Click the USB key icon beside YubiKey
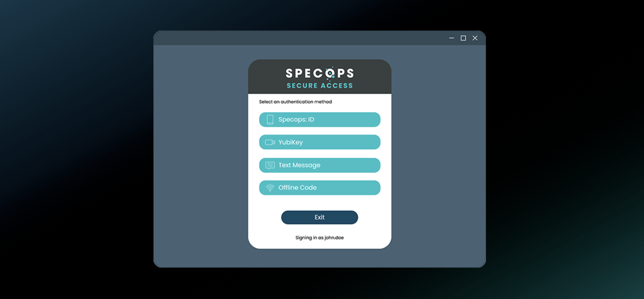The image size is (644, 299). [270, 142]
